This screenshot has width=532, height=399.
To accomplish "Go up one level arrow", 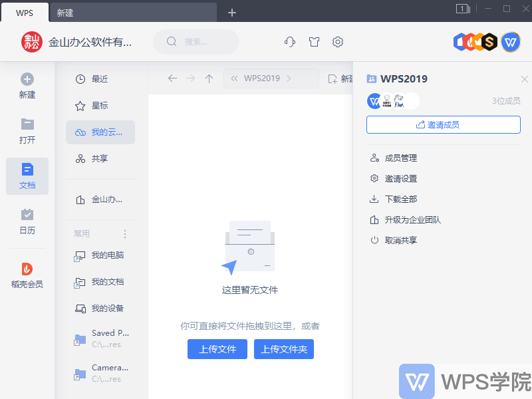I will pyautogui.click(x=209, y=78).
